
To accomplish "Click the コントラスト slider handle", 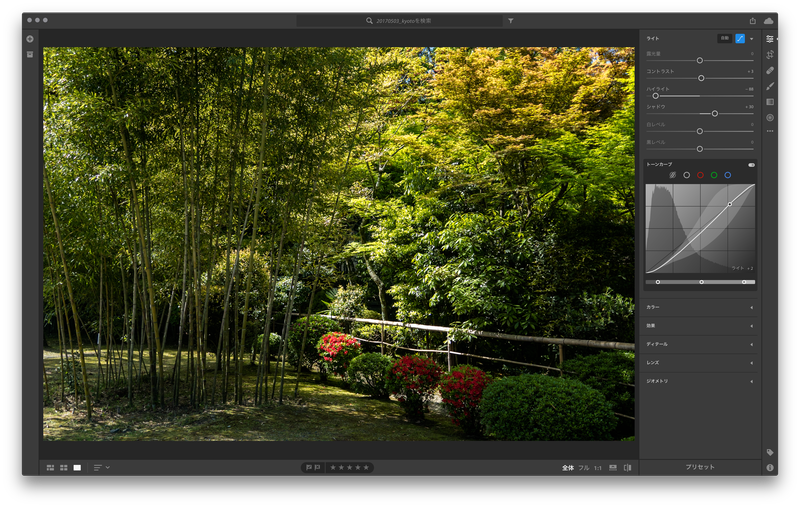I will coord(701,78).
